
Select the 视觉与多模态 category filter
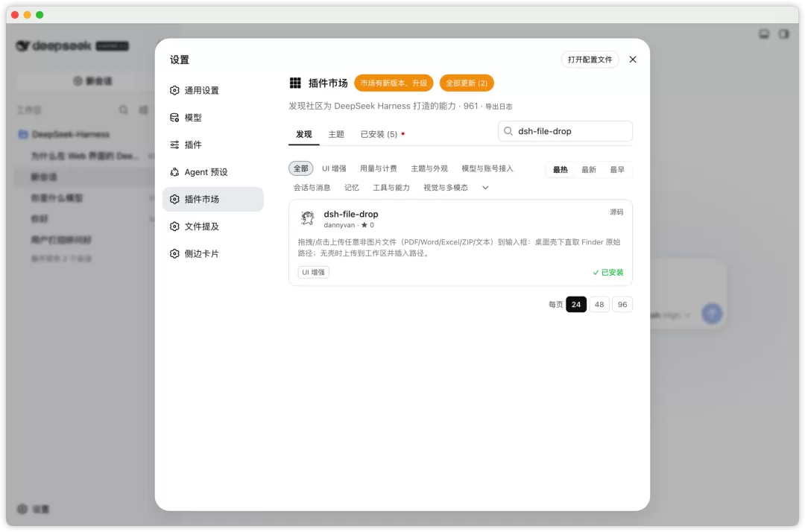[x=446, y=188]
